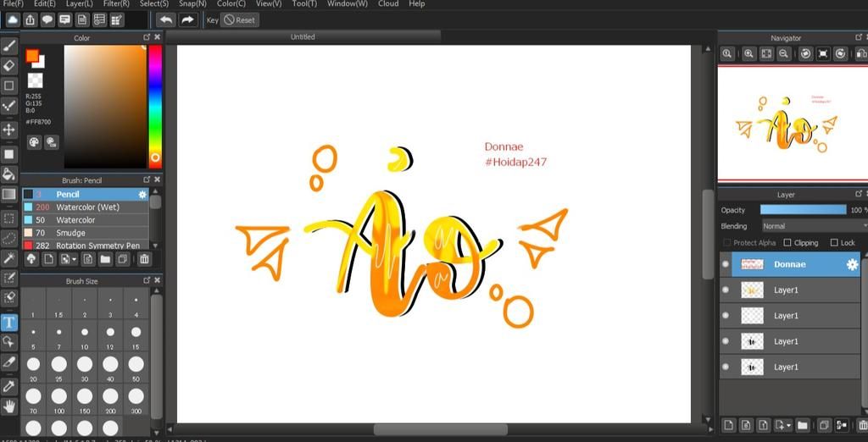The image size is (868, 442).
Task: Open the Window menu
Action: click(x=347, y=3)
